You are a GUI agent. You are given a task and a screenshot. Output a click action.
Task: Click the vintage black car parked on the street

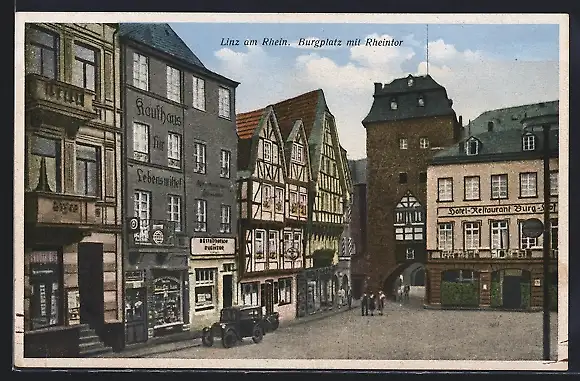click(x=240, y=326)
